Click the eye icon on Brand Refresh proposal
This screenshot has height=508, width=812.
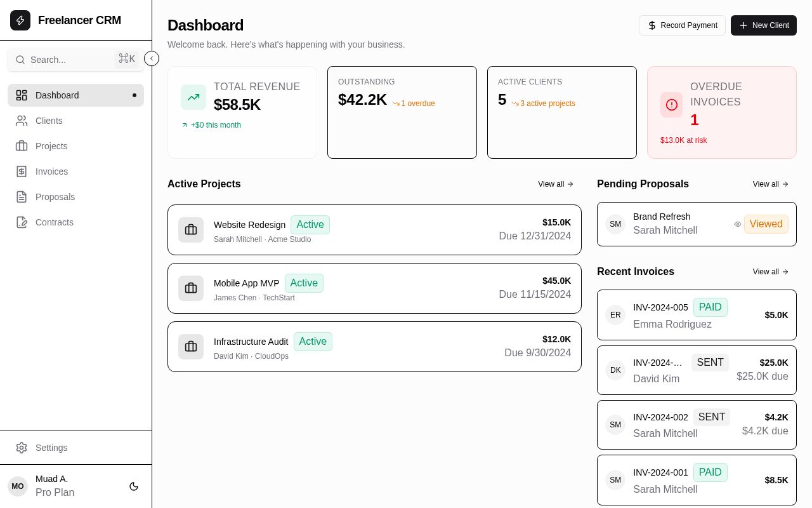coord(738,224)
